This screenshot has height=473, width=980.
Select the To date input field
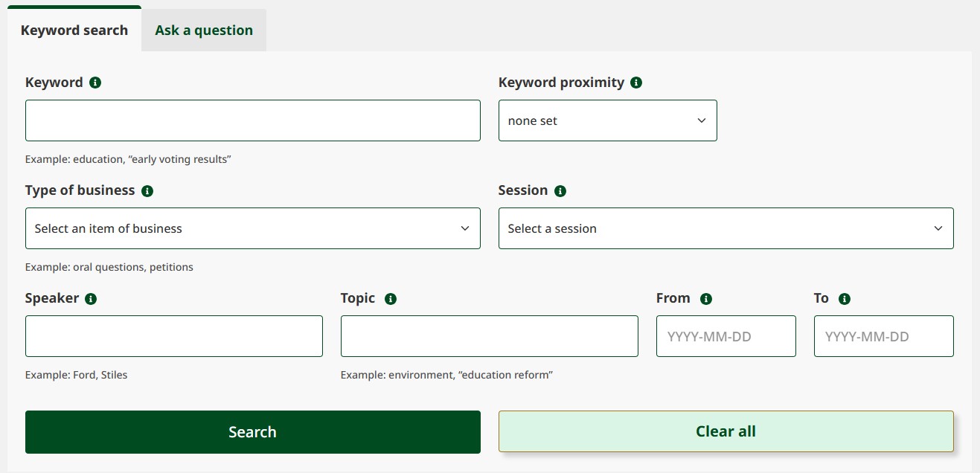click(x=883, y=336)
